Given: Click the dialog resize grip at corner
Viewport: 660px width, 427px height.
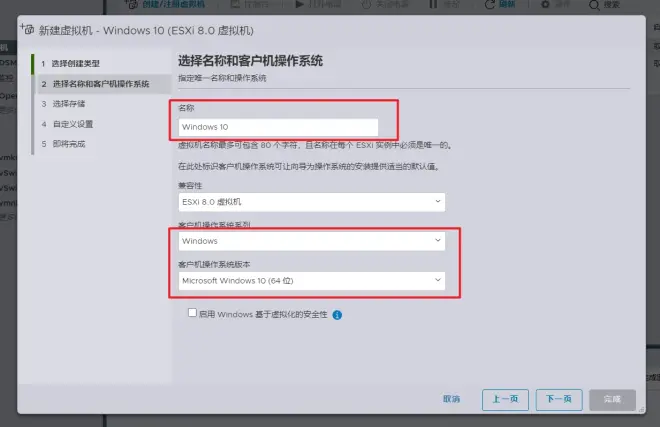Looking at the screenshot, I should coord(641,409).
